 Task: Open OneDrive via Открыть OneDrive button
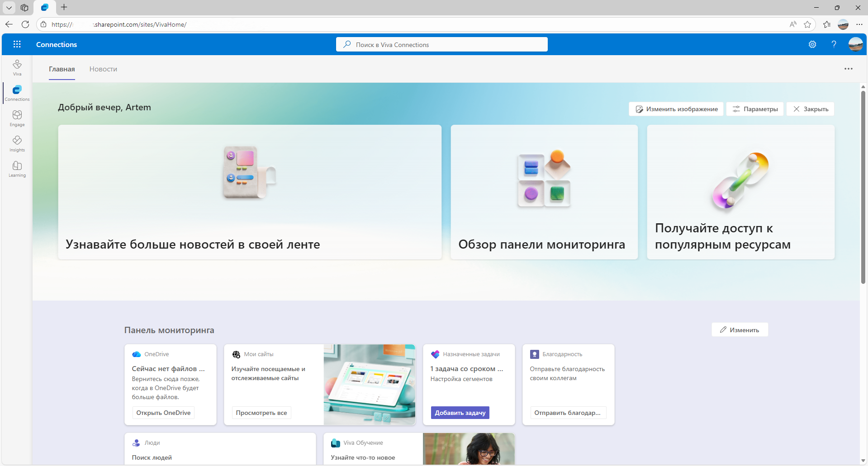(x=163, y=412)
